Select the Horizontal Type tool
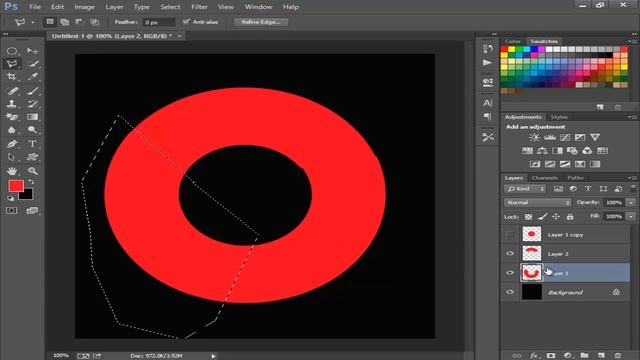640x360 pixels. 33,144
